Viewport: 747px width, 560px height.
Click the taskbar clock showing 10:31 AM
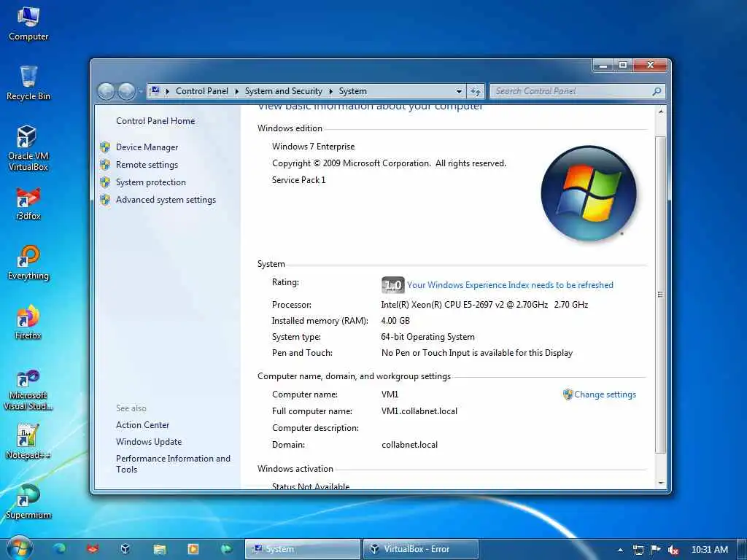[709, 550]
